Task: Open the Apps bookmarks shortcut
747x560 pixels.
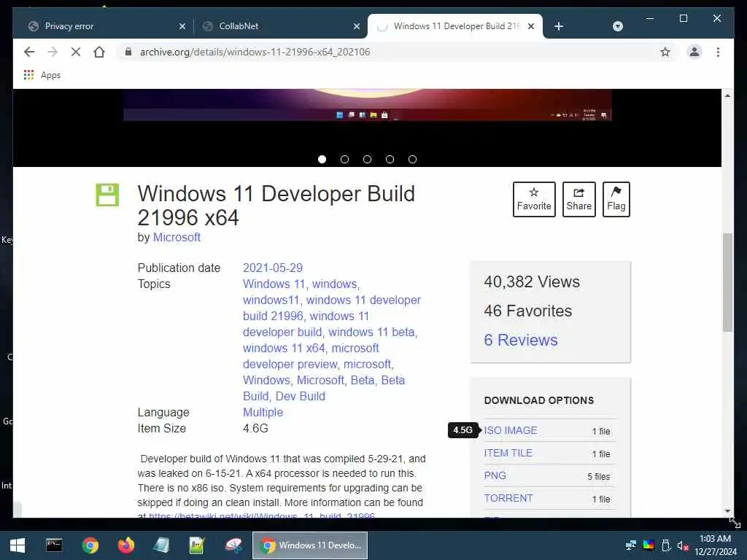Action: tap(42, 75)
